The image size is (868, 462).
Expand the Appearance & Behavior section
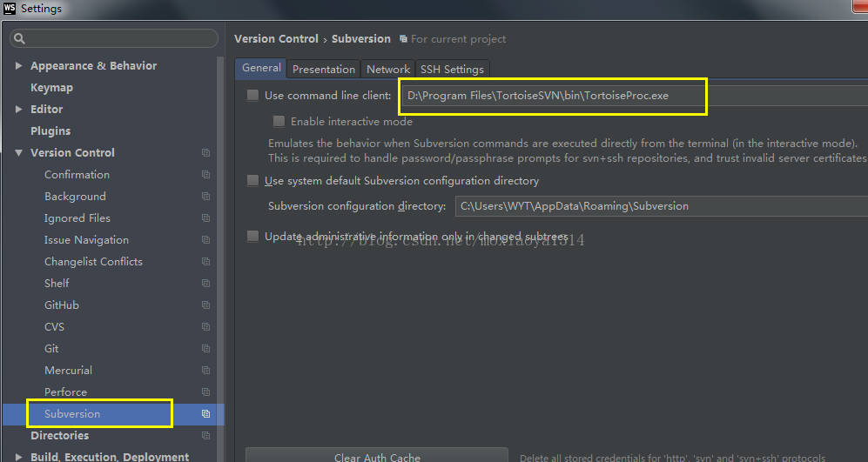point(19,66)
